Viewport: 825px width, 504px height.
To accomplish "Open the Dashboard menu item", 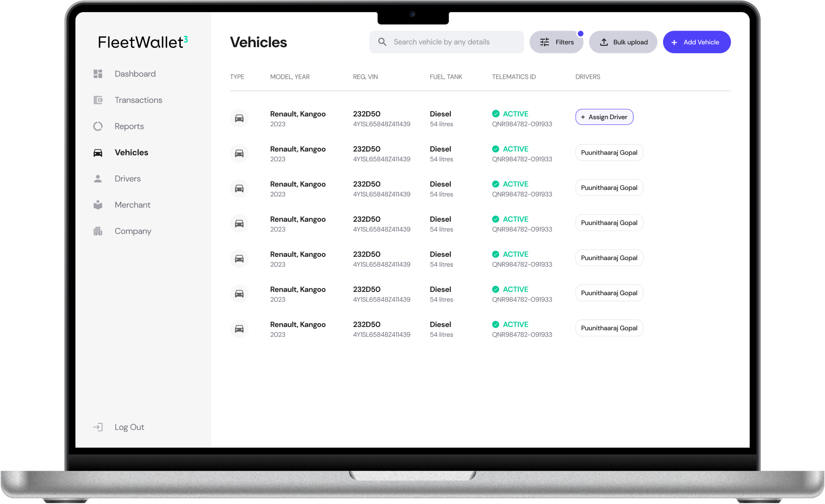I will click(x=135, y=74).
